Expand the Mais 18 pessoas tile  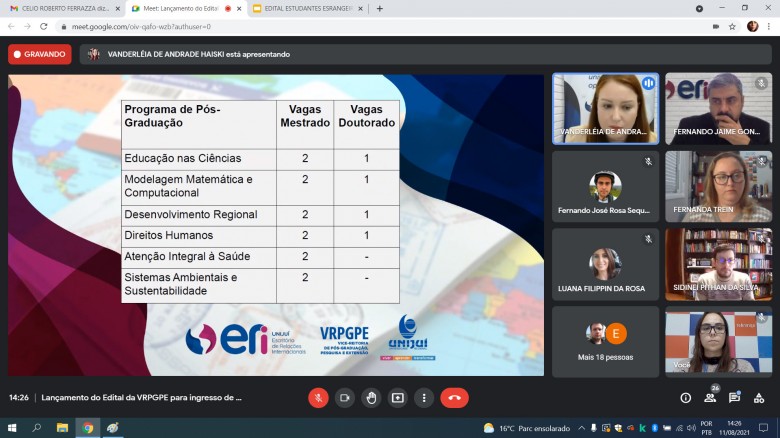605,341
